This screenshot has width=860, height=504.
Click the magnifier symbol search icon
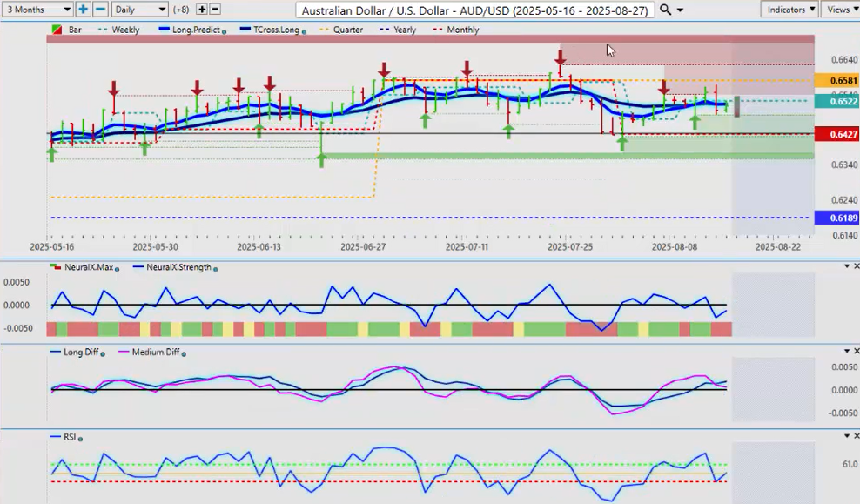666,9
